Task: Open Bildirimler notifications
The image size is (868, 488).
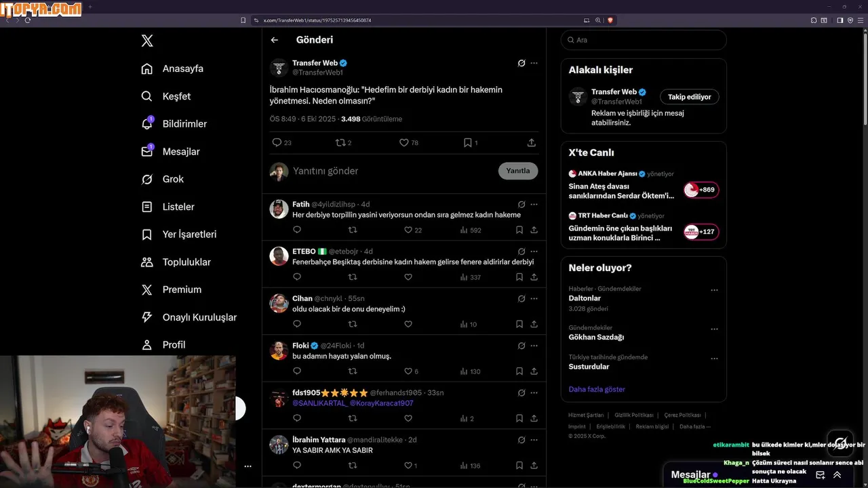Action: click(x=174, y=124)
